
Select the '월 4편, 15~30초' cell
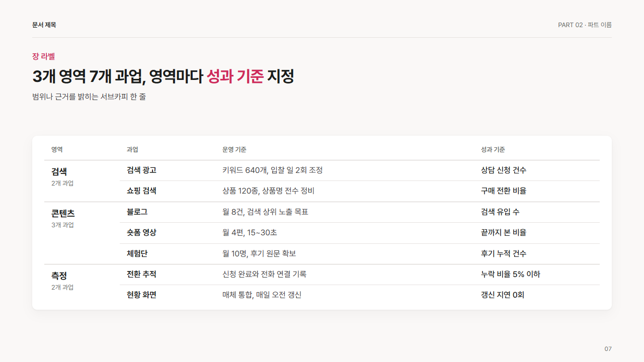point(250,233)
